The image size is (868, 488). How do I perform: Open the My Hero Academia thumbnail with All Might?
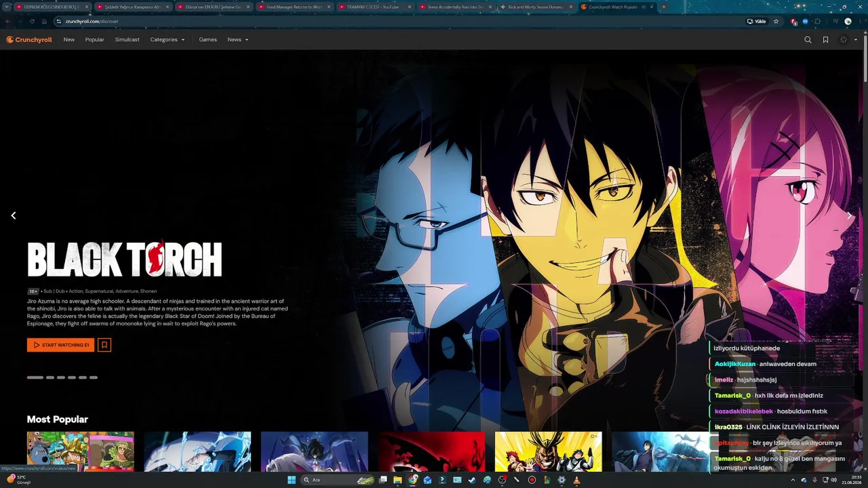pyautogui.click(x=549, y=451)
